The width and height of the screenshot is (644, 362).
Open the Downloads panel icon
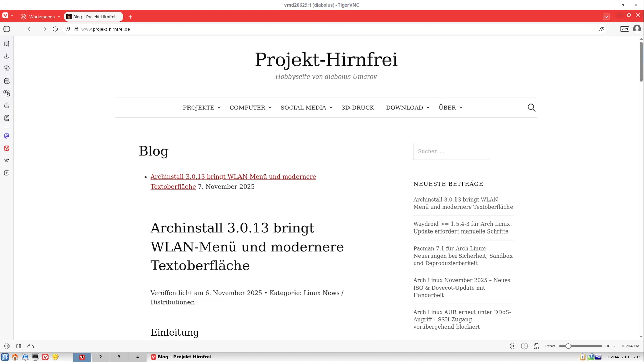[x=7, y=56]
